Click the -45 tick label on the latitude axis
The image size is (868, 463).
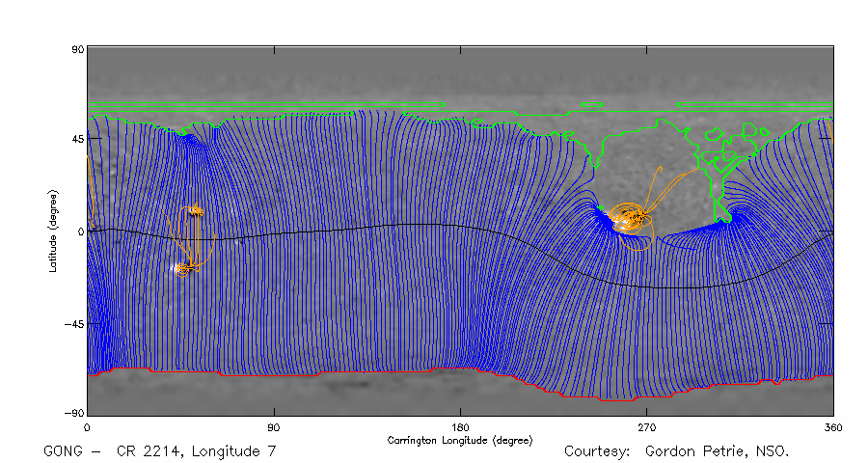(75, 324)
